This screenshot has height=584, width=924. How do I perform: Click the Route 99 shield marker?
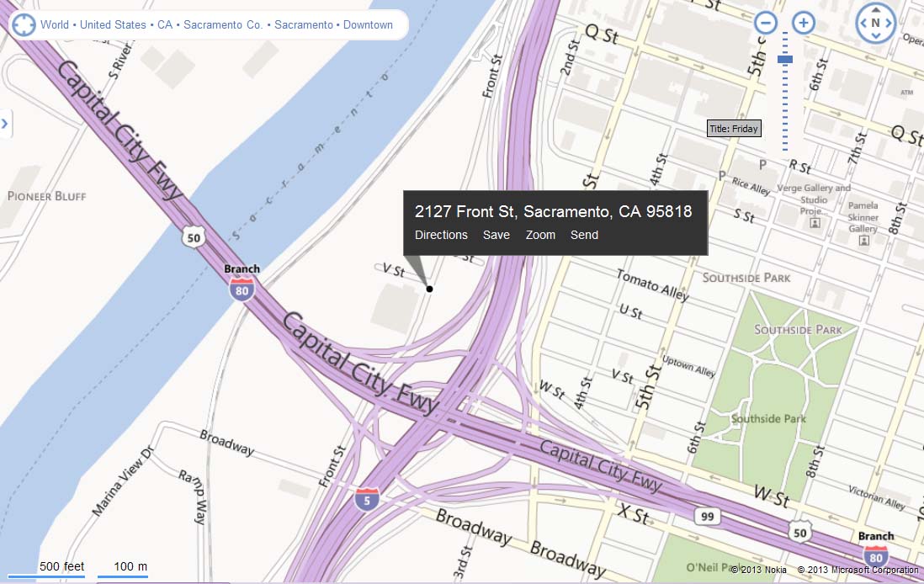coord(707,517)
